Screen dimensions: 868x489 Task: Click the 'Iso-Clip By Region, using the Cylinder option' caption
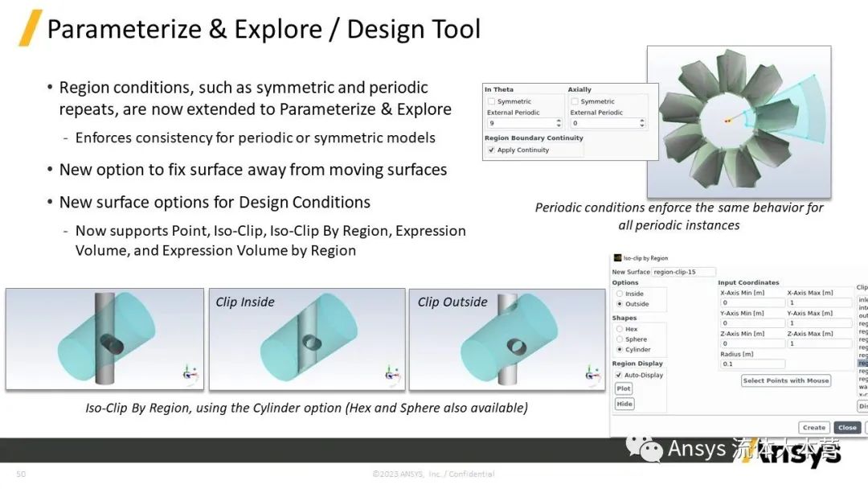point(306,408)
